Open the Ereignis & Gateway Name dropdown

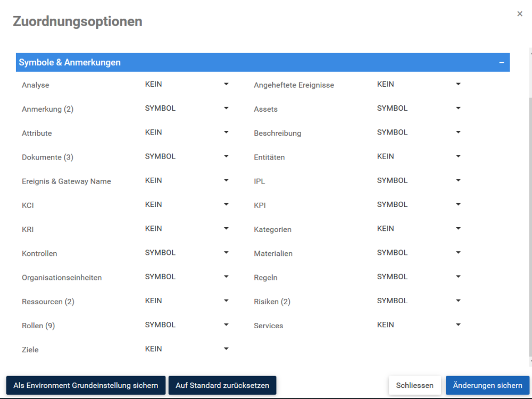coord(187,180)
